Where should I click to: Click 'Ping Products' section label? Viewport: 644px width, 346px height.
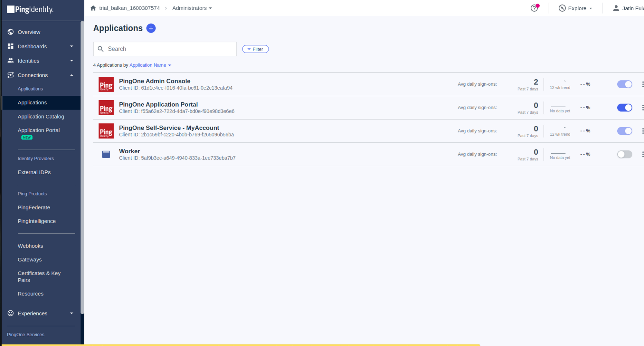pos(32,194)
